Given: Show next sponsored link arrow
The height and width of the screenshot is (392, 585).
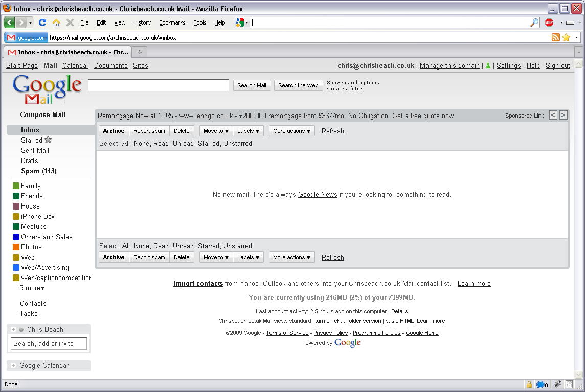Looking at the screenshot, I should coord(564,116).
